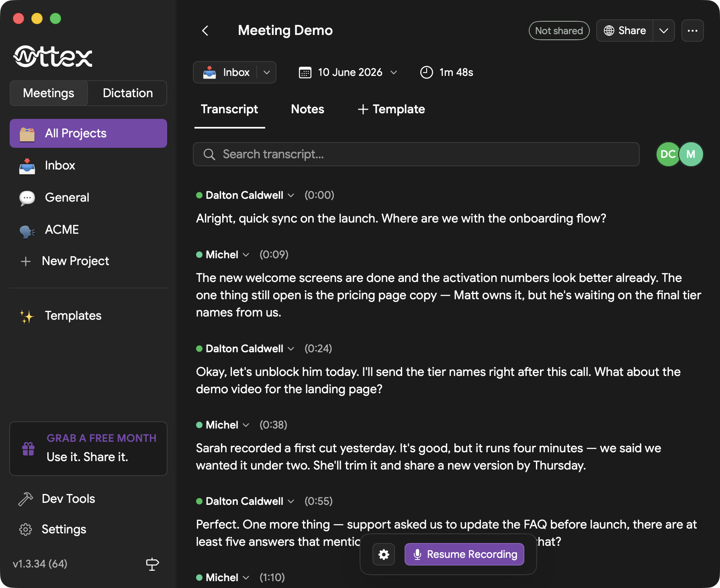This screenshot has height=588, width=720.
Task: Switch to Dictation mode
Action: (128, 93)
